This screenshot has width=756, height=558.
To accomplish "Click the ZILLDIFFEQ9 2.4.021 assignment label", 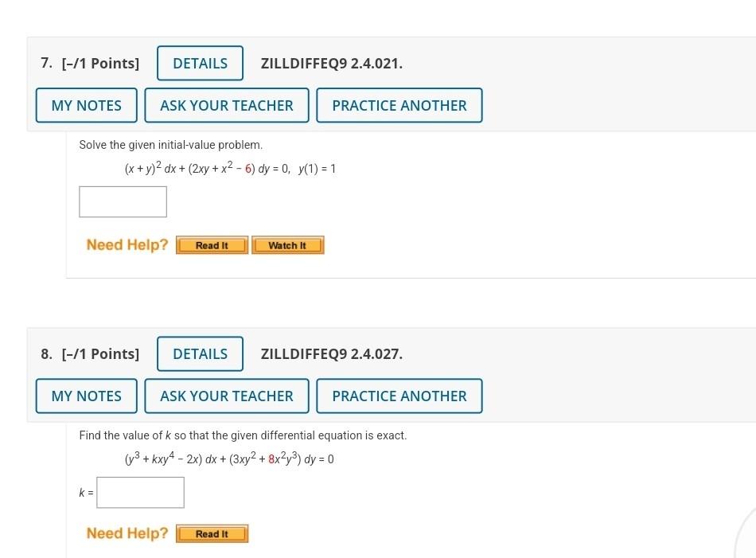I will coord(332,63).
